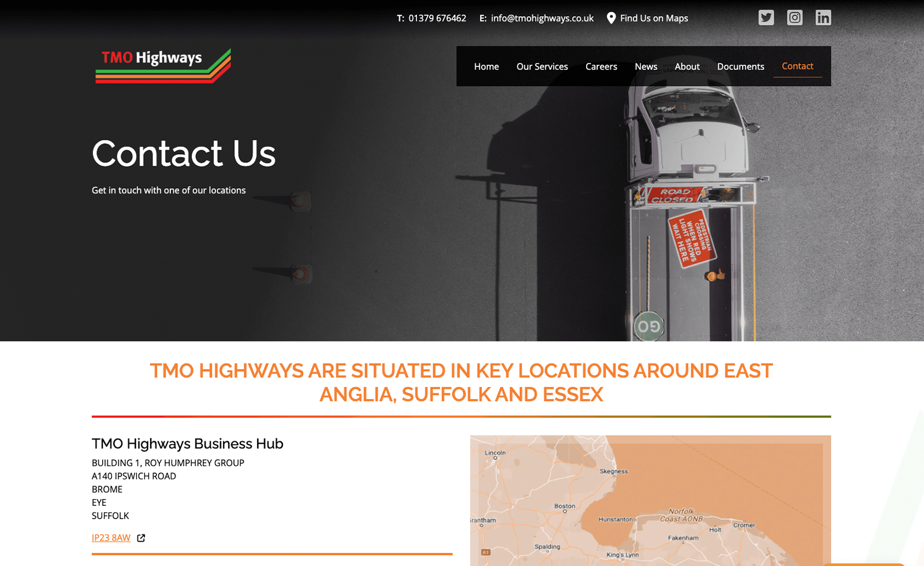Call the phone number 01379 676462

[x=437, y=18]
